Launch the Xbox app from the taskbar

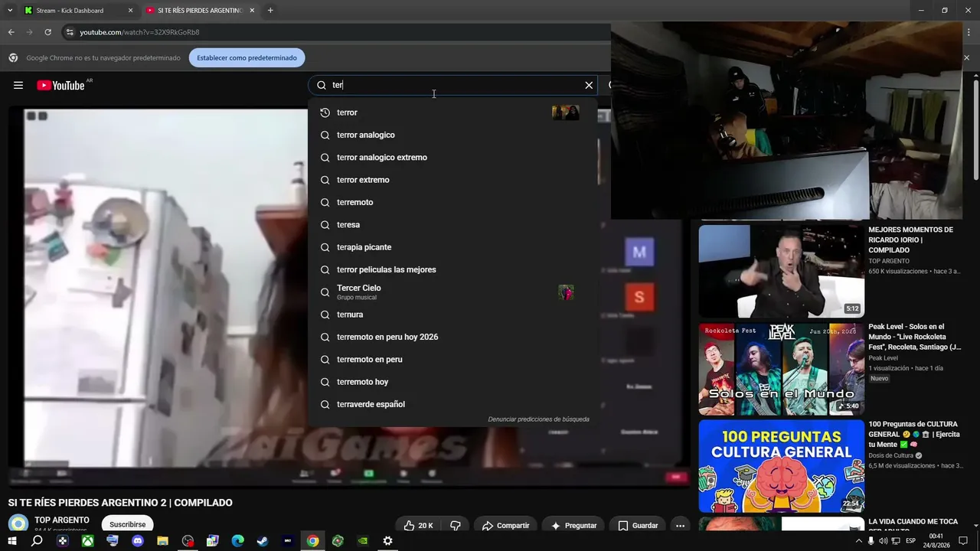[87, 541]
